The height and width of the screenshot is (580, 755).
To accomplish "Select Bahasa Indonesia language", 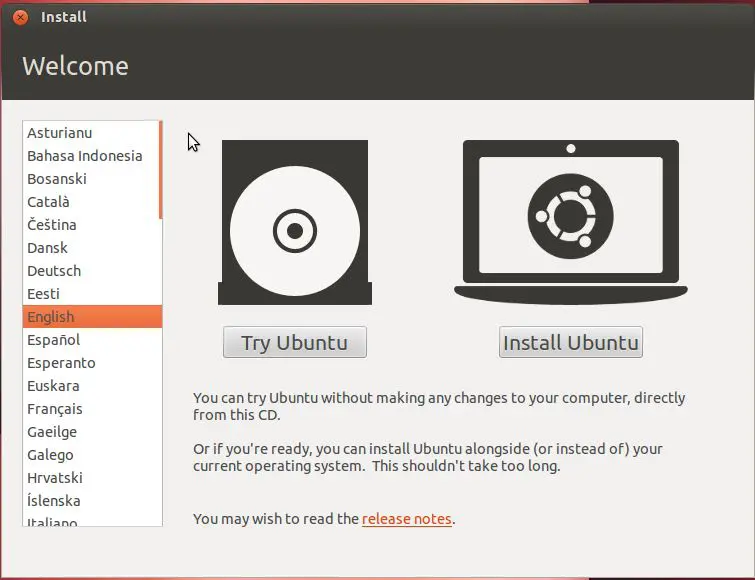I will (x=91, y=156).
